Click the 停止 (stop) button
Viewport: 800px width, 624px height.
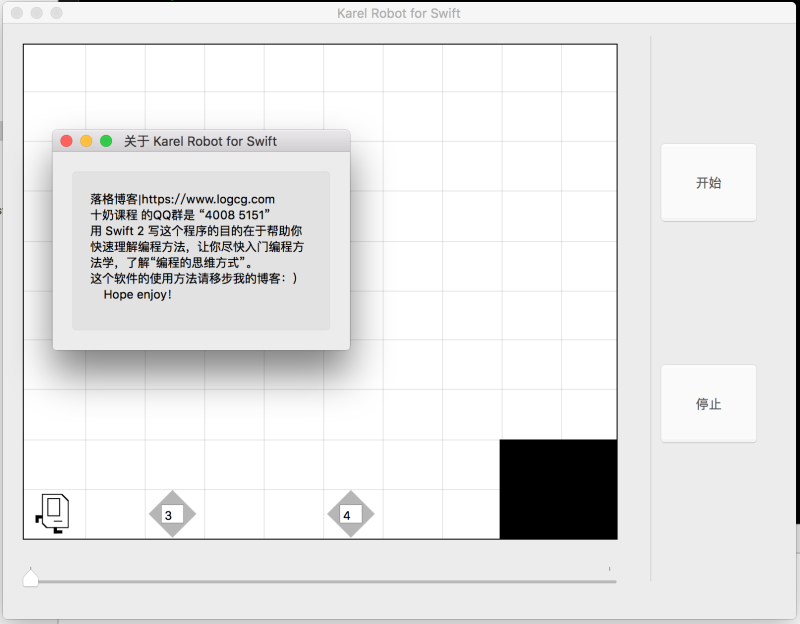(x=708, y=404)
